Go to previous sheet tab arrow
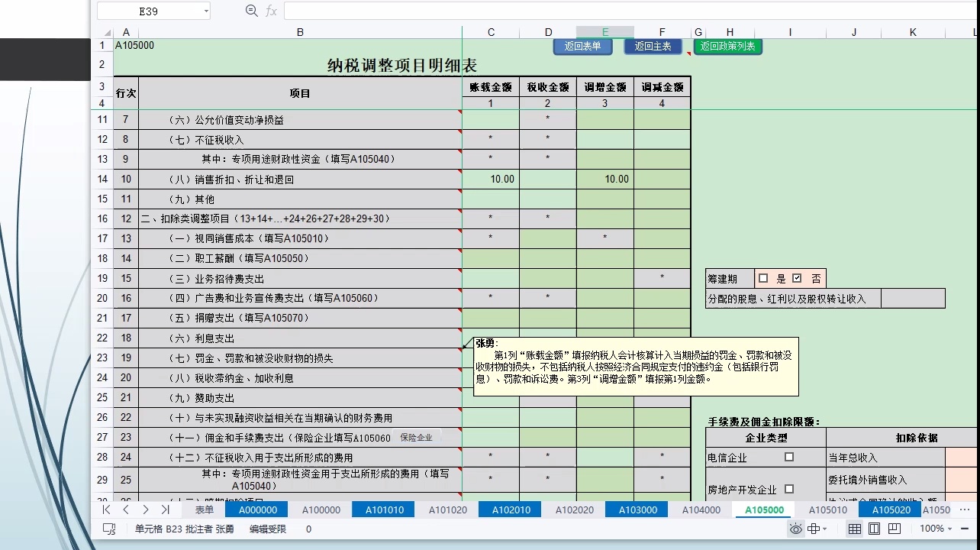 [x=126, y=510]
